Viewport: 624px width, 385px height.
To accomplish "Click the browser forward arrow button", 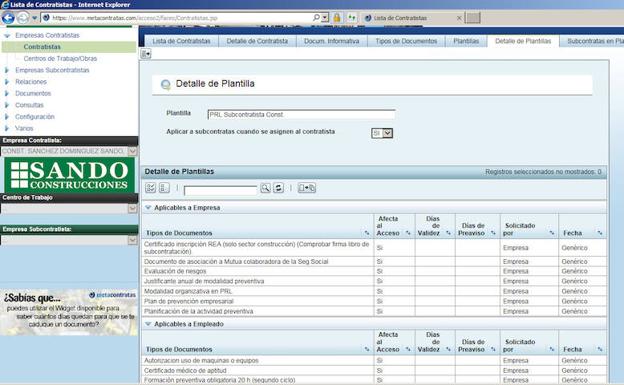I will point(23,18).
